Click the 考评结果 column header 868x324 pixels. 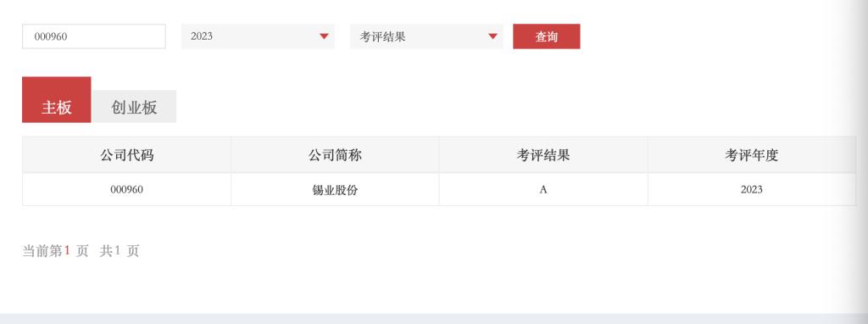(x=543, y=155)
